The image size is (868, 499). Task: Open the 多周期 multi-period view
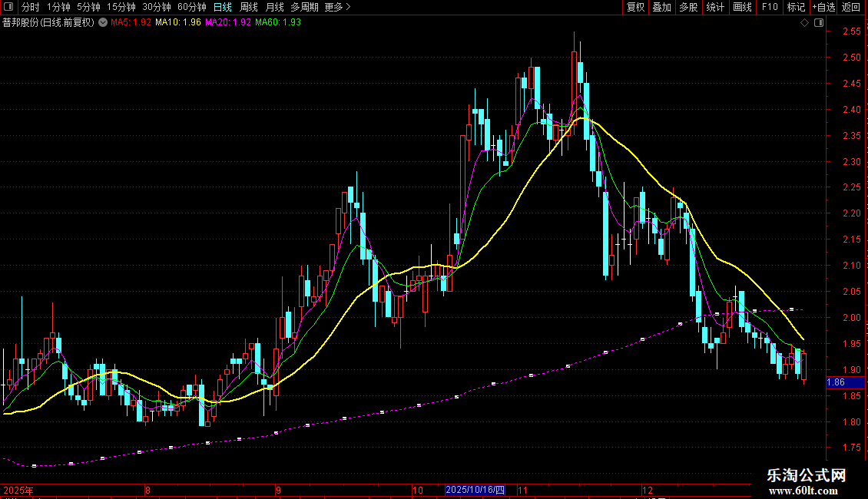(304, 7)
